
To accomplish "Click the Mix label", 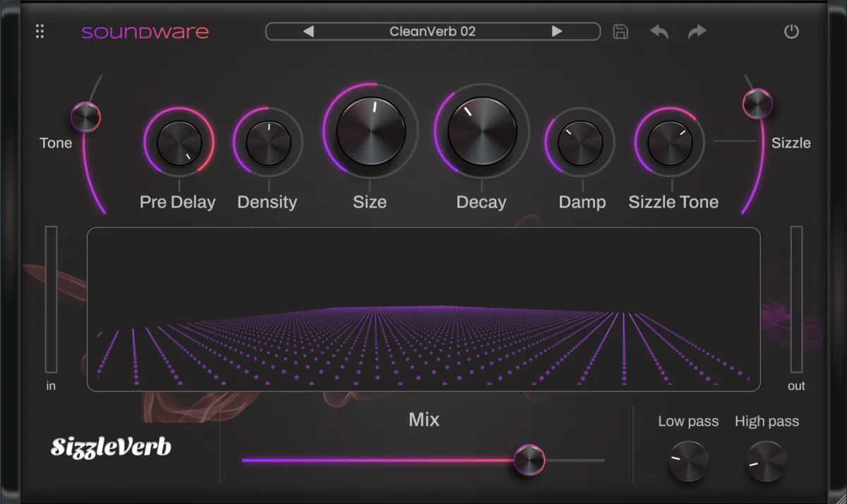I will tap(424, 420).
